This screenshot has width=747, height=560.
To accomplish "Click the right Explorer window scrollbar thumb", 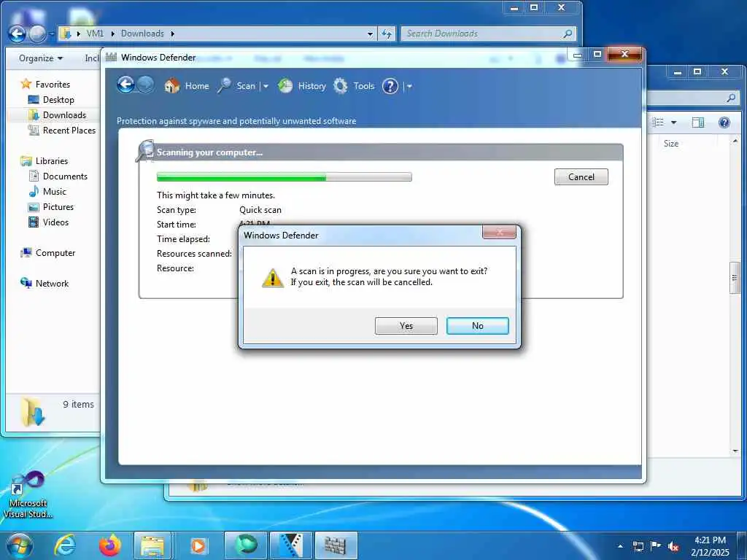I will click(735, 278).
